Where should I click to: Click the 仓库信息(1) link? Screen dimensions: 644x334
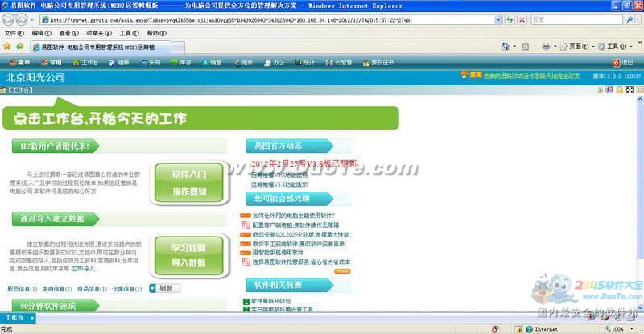coord(127,289)
